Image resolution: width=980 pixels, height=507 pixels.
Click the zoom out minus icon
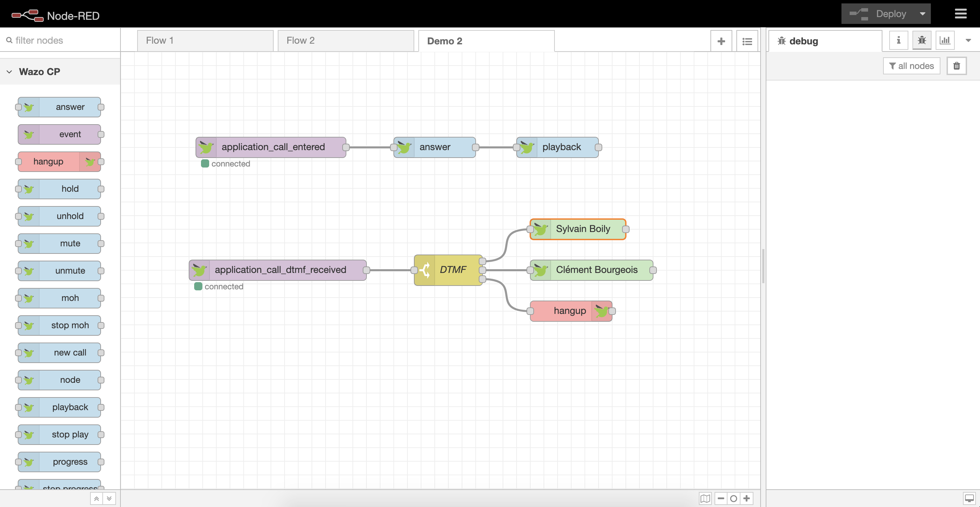coord(721,498)
